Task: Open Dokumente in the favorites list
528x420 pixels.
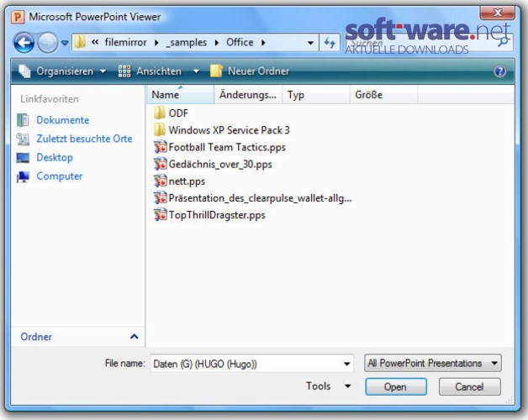Action: coord(62,120)
